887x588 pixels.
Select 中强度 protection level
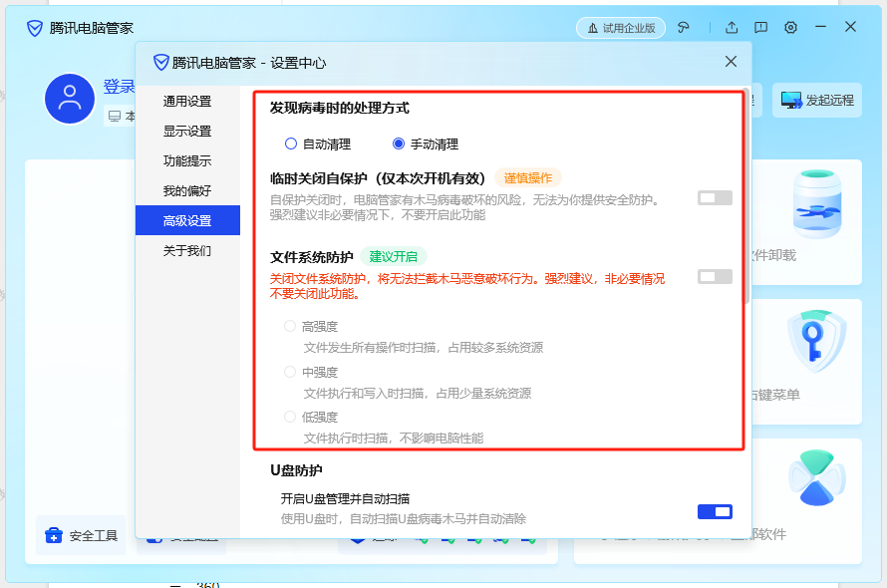pyautogui.click(x=311, y=372)
